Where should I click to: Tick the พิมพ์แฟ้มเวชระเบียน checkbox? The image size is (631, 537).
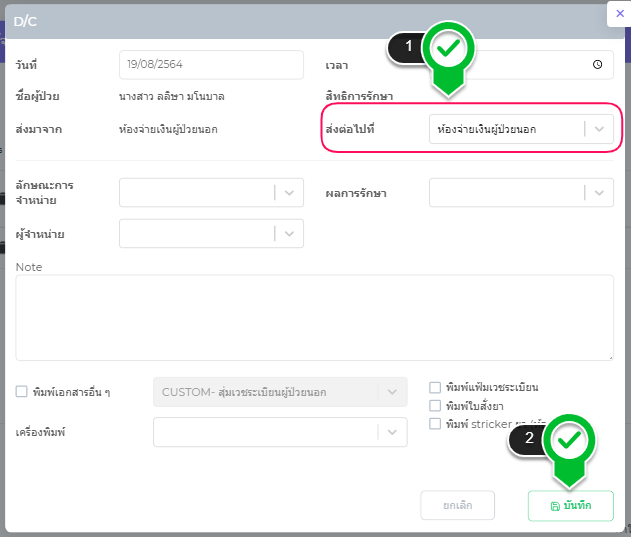click(435, 387)
